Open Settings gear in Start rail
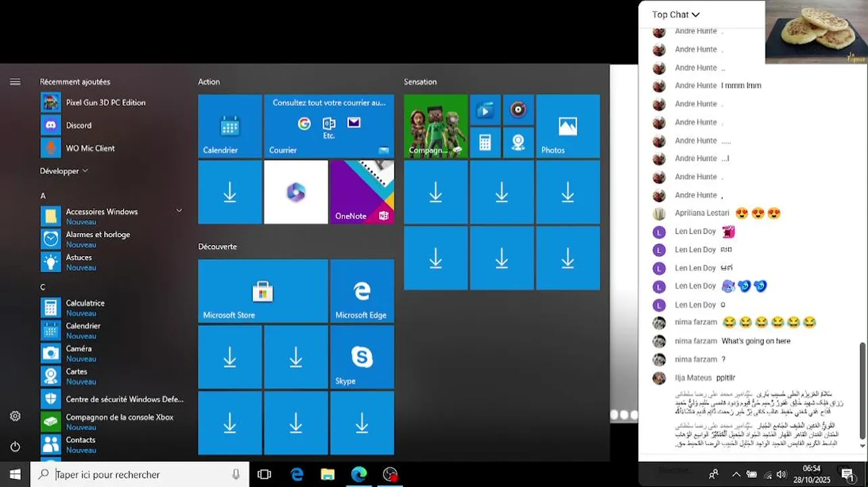This screenshot has width=868, height=487. (15, 416)
